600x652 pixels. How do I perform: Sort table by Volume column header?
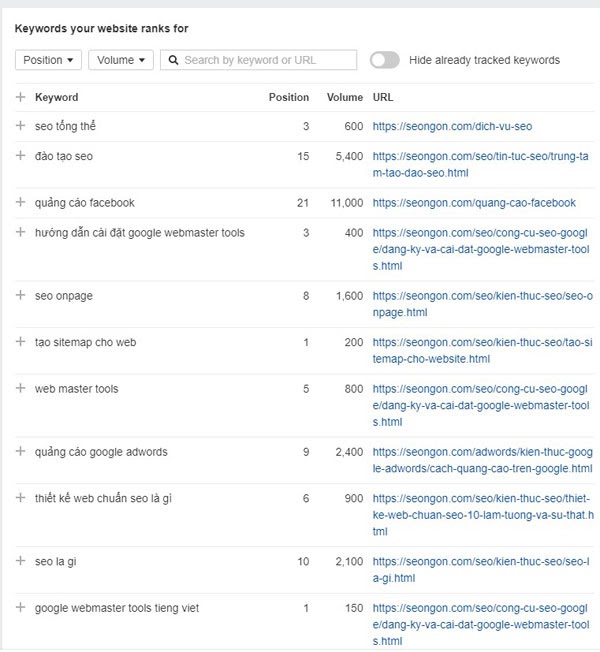tap(345, 97)
